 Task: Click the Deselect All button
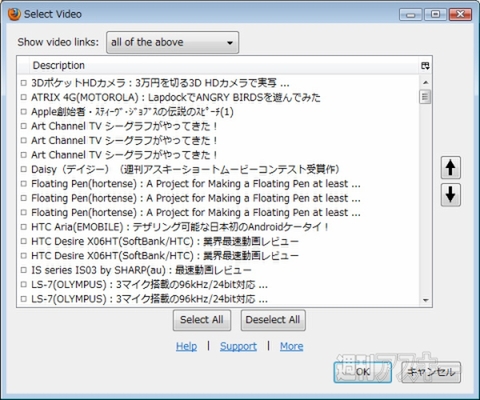pyautogui.click(x=273, y=320)
